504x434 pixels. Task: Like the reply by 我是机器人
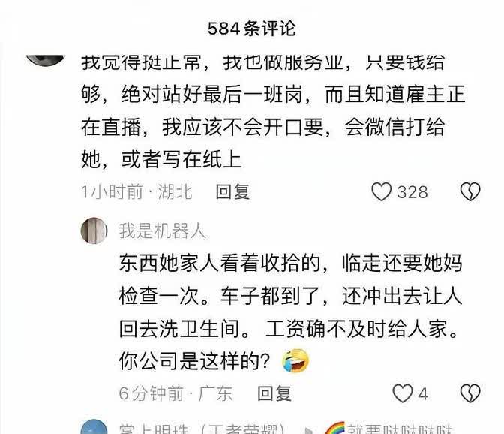tap(403, 393)
